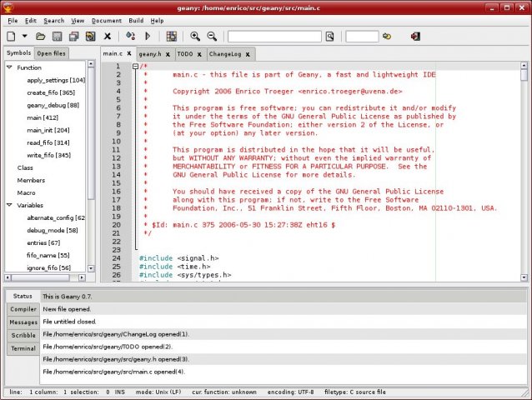Click the Run play-arrow icon

pos(148,36)
